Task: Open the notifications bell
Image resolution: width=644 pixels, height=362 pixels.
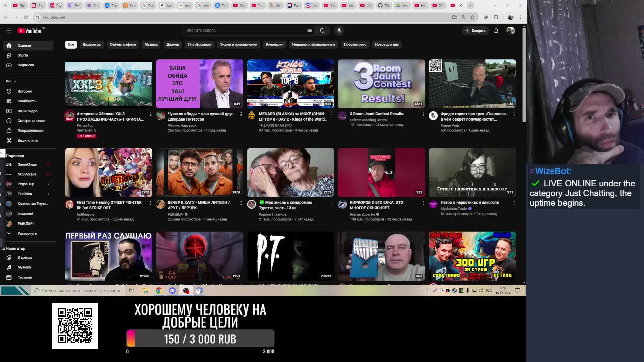Action: 496,31
